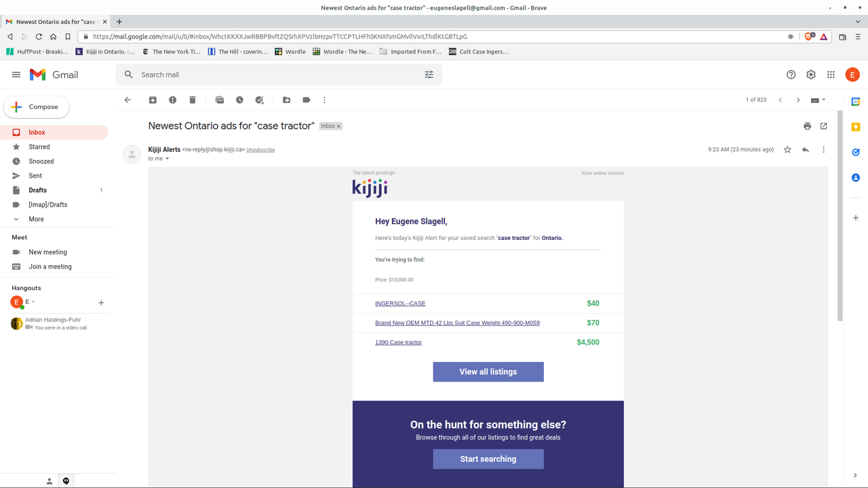Open the input tools dropdown arrow

(824, 100)
